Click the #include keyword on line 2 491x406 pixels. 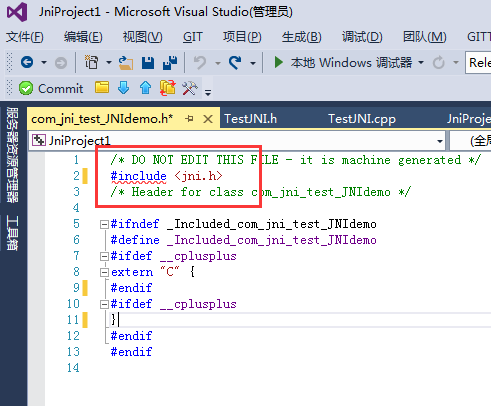point(139,176)
